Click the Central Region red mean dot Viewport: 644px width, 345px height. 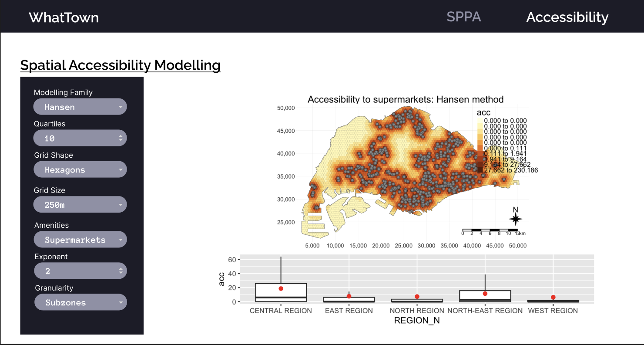281,288
